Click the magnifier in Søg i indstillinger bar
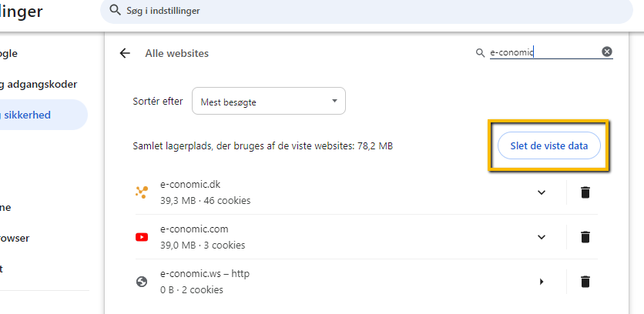Viewport: 644px width, 314px height. coord(116,10)
